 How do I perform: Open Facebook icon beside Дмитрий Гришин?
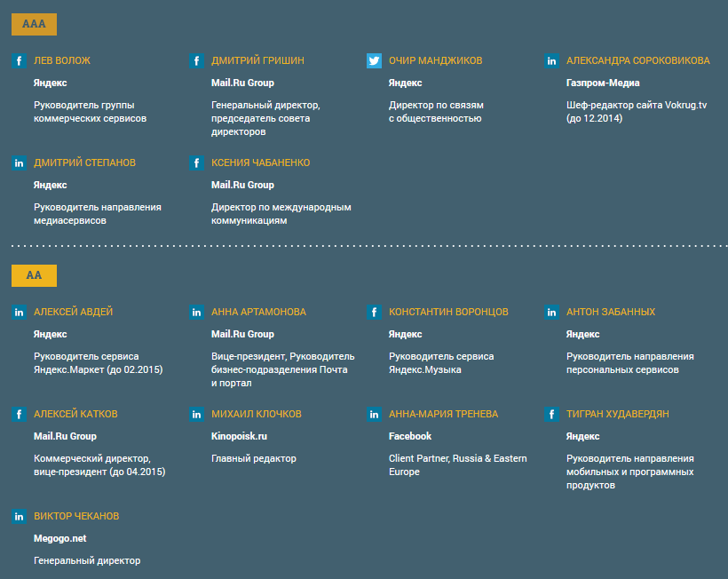click(196, 60)
